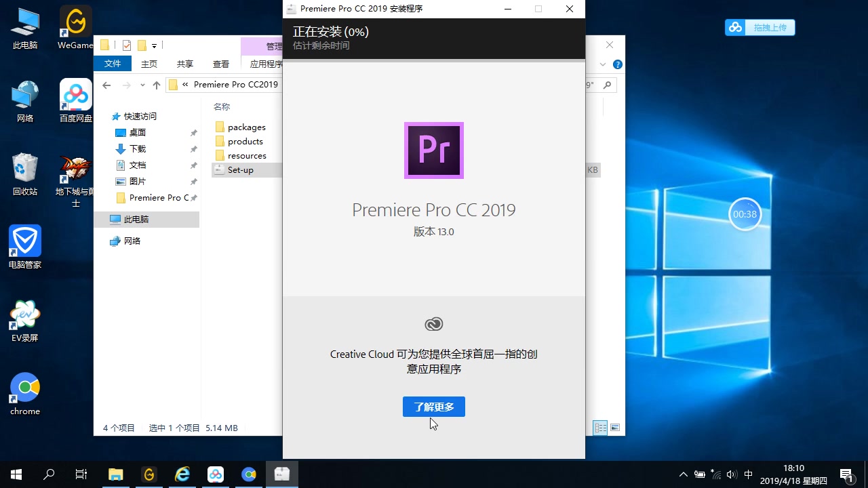Open chrome desktop shortcut
868x488 pixels.
point(25,394)
